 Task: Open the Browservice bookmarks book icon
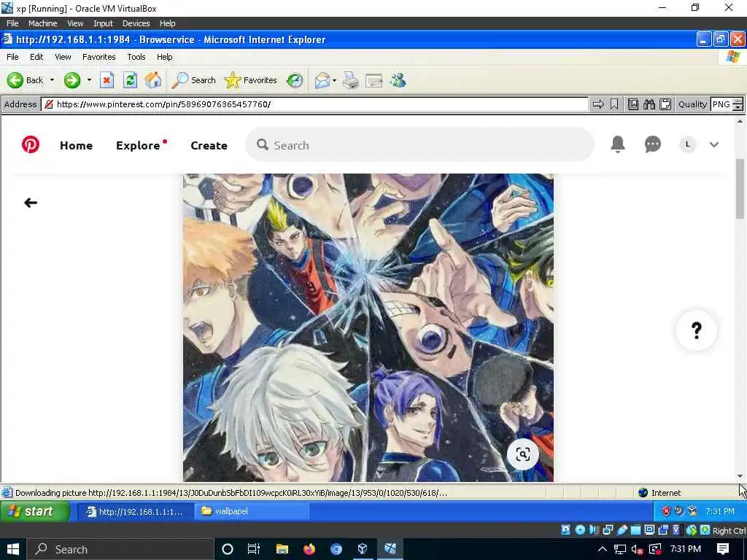(x=633, y=104)
